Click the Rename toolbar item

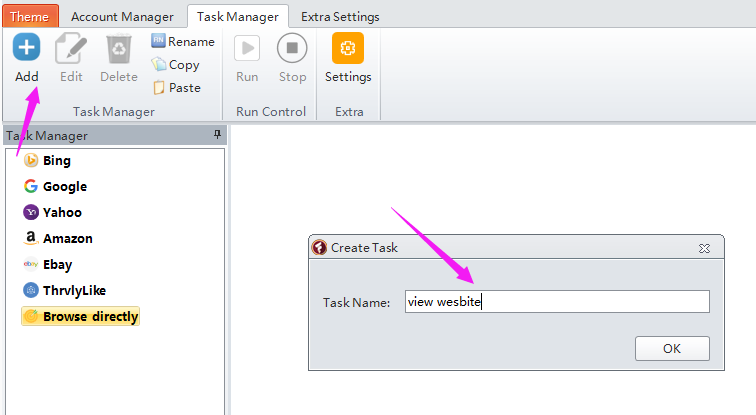click(182, 41)
